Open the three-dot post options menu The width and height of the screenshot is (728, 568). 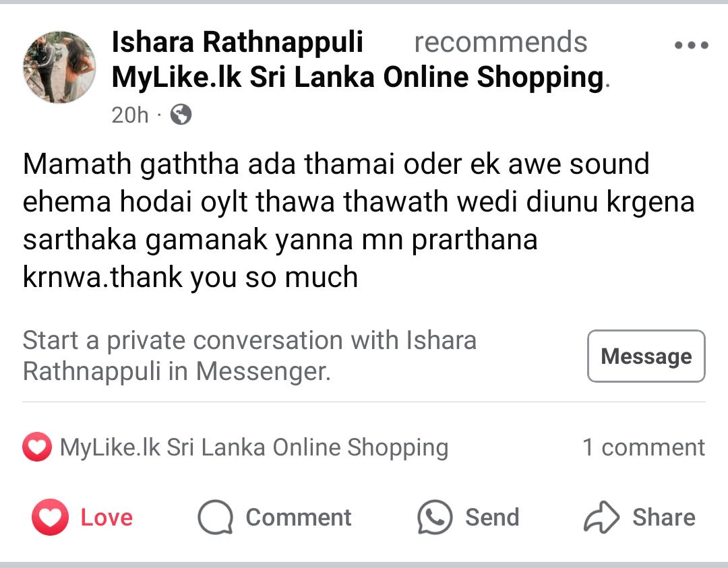point(691,46)
